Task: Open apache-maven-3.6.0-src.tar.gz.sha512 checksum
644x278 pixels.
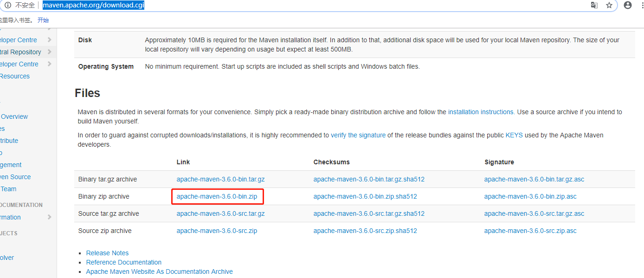Action: (369, 213)
